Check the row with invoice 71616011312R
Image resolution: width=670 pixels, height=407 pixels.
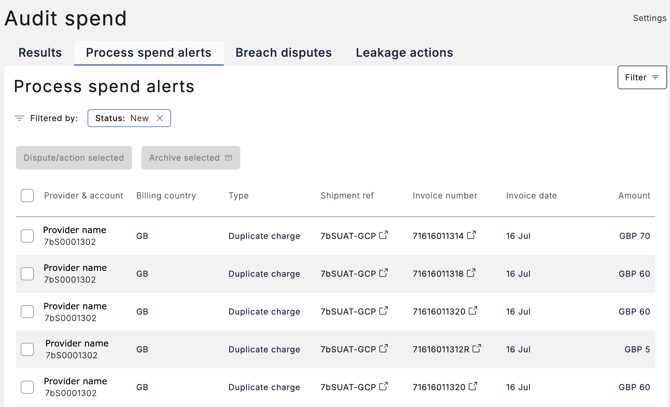[27, 349]
